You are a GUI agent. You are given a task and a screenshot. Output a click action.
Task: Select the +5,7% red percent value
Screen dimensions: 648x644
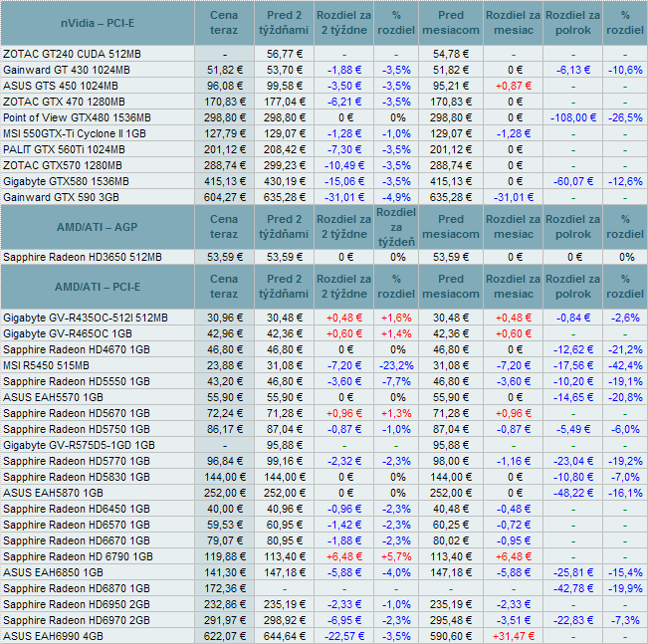point(396,556)
